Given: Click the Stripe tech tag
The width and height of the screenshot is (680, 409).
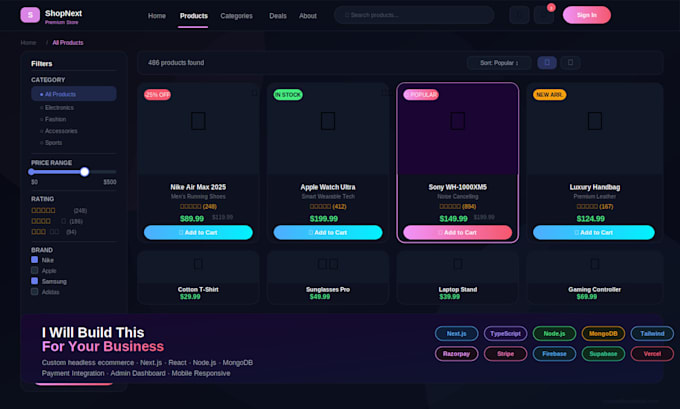Looking at the screenshot, I should click(x=505, y=354).
